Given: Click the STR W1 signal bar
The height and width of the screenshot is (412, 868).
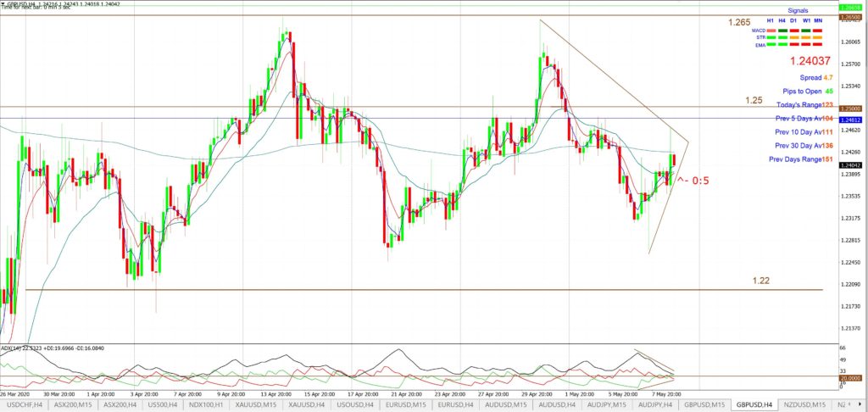Looking at the screenshot, I should [x=805, y=37].
